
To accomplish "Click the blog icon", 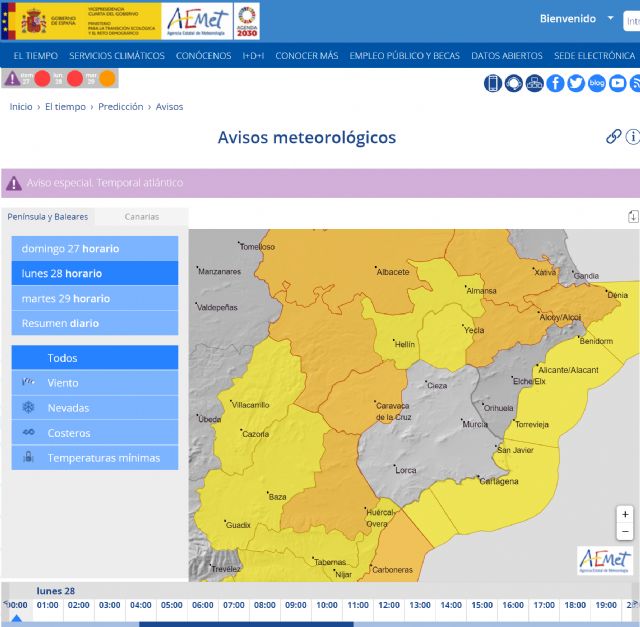I will tap(597, 83).
